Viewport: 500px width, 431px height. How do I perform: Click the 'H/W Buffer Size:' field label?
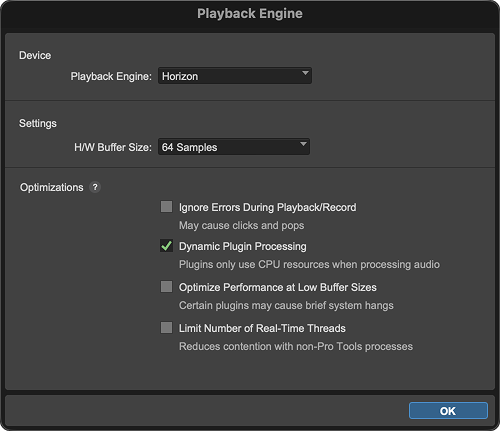coord(113,147)
